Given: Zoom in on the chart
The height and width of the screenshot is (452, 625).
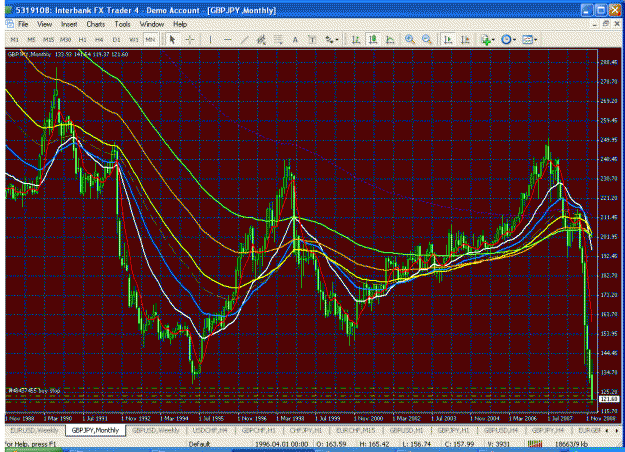Looking at the screenshot, I should 409,39.
